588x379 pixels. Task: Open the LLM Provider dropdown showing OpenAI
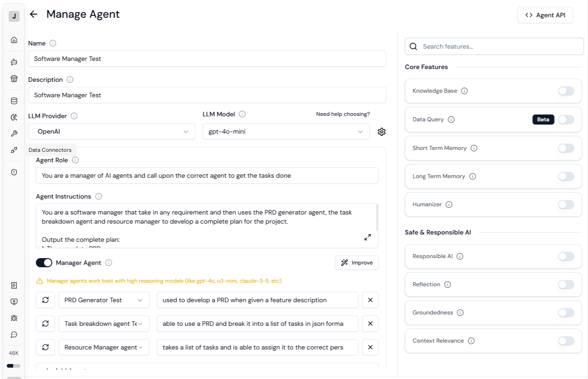[x=111, y=131]
